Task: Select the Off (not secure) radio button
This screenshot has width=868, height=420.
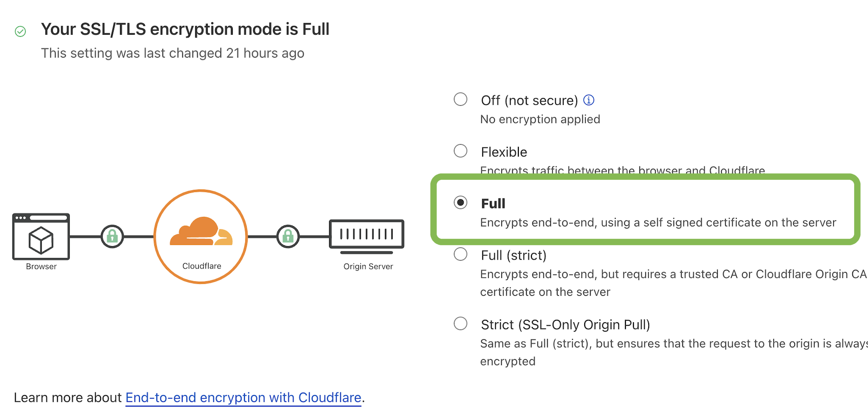Action: pos(460,99)
